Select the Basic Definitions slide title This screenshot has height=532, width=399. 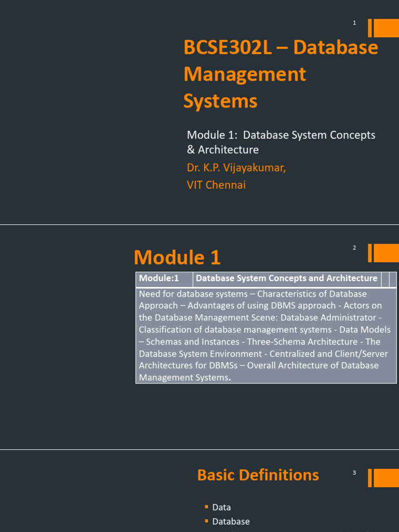[x=258, y=475]
